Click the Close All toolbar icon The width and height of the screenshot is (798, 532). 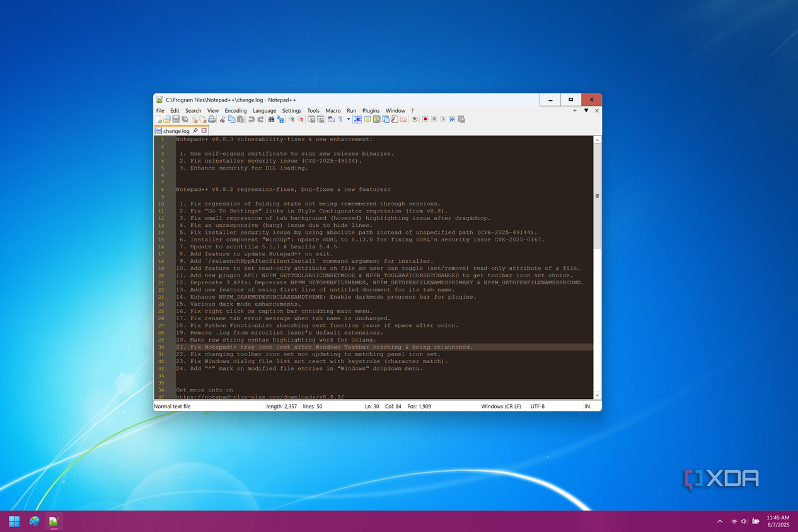tap(203, 119)
